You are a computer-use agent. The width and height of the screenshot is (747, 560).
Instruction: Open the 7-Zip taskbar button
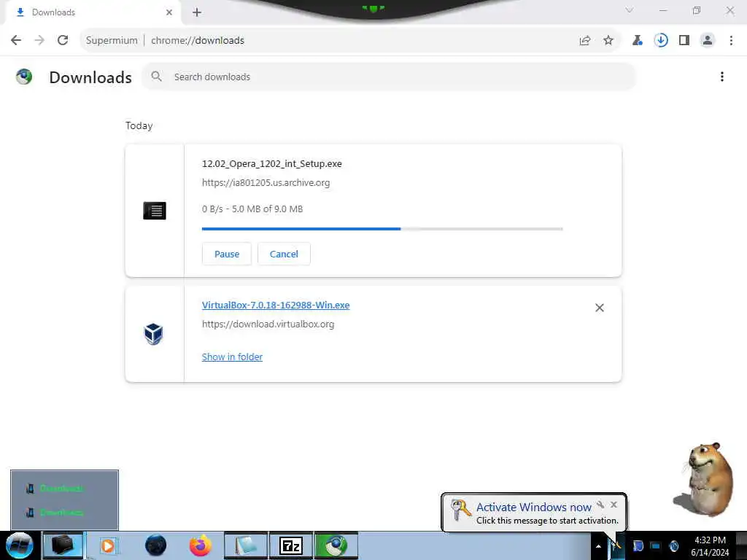pos(291,545)
